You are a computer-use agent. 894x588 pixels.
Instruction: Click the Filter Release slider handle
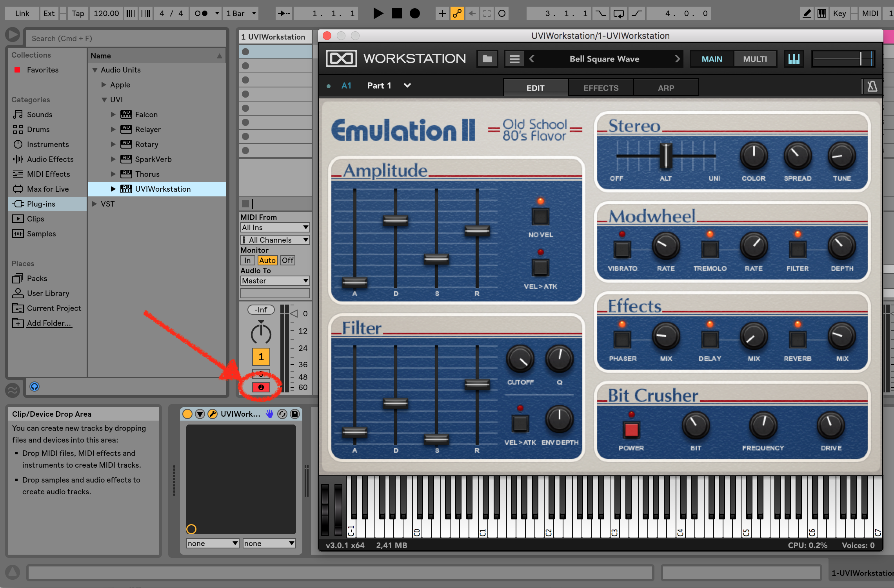pyautogui.click(x=477, y=384)
